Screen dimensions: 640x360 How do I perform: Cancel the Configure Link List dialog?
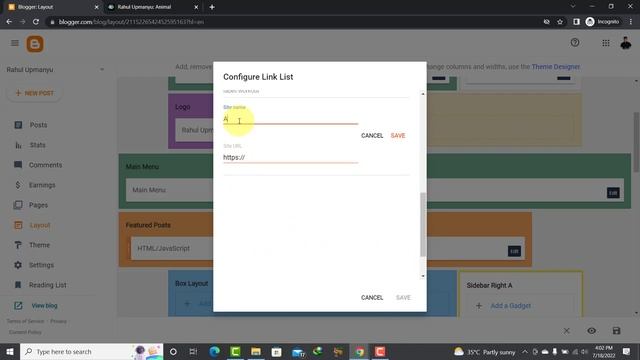(x=372, y=298)
